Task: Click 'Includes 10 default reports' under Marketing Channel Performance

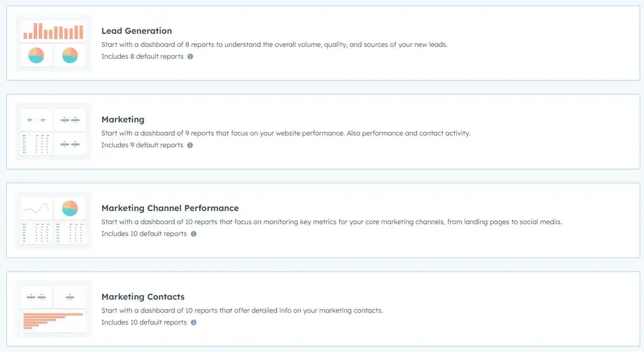Action: coord(144,234)
